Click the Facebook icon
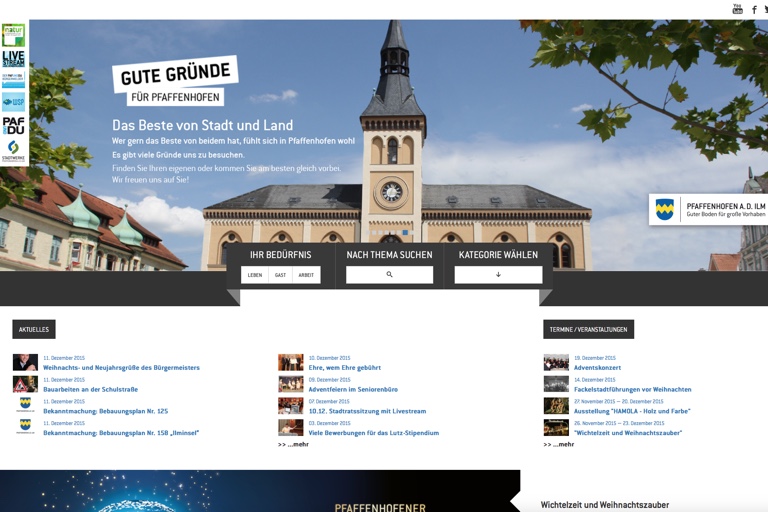The height and width of the screenshot is (512, 768). [754, 10]
